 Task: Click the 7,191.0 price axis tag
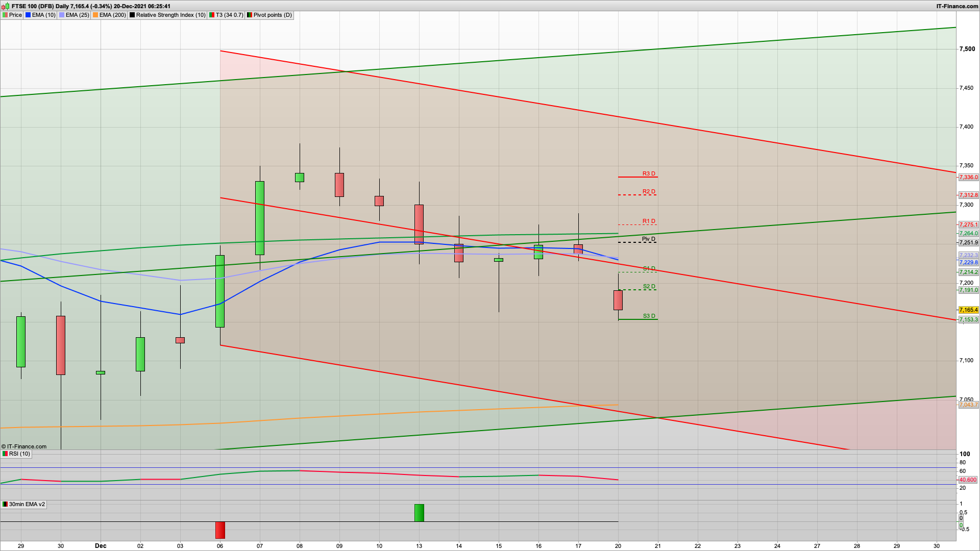tap(968, 290)
